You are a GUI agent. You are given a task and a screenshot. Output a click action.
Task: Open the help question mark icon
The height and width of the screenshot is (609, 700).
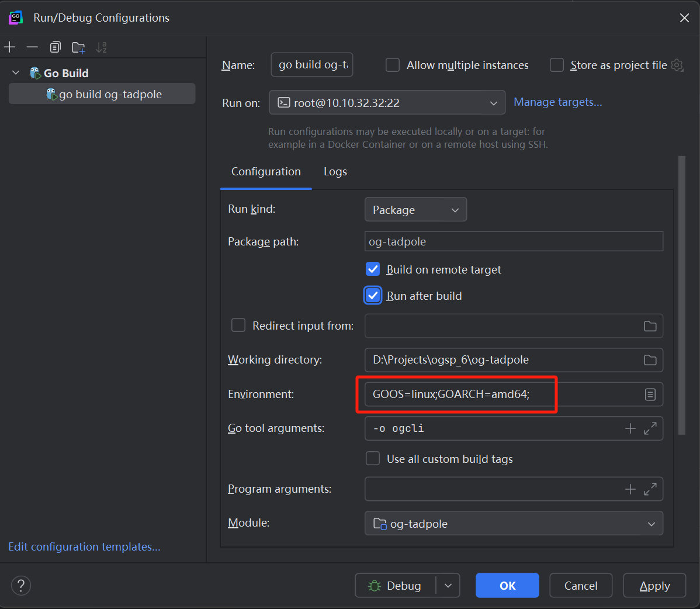(x=21, y=586)
